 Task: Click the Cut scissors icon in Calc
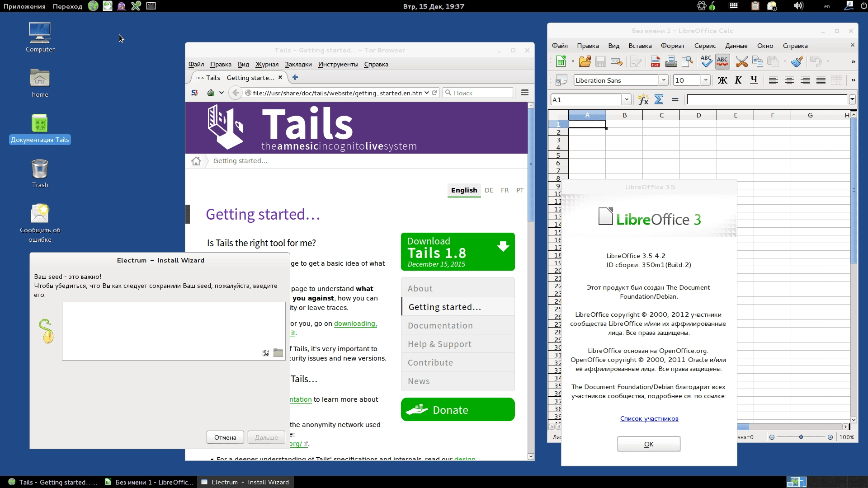(741, 61)
